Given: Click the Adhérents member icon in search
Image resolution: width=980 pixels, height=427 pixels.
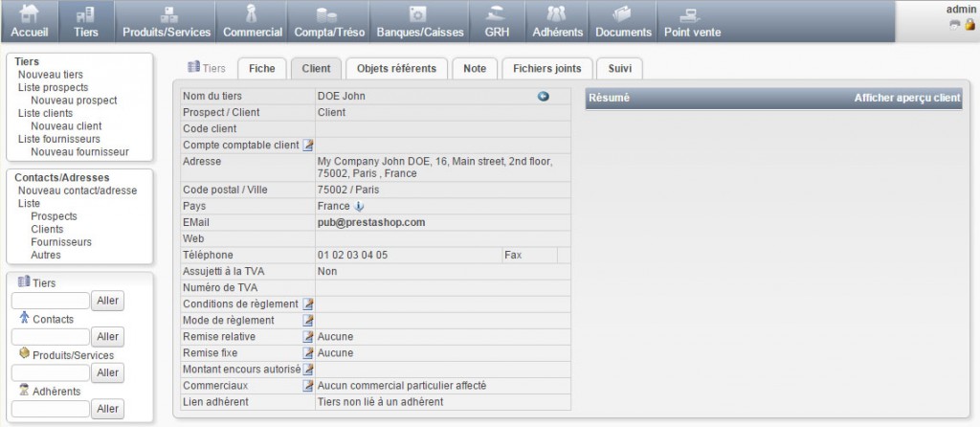Looking at the screenshot, I should coord(24,390).
